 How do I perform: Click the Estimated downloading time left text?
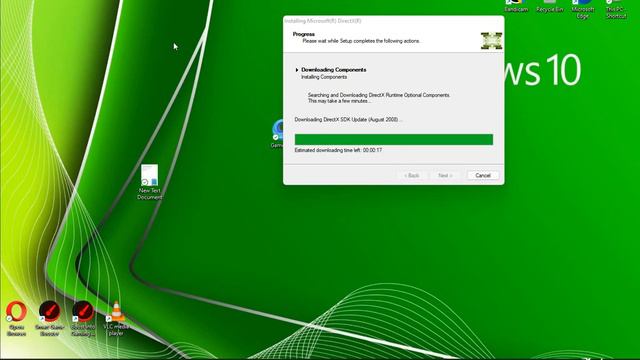(338, 150)
